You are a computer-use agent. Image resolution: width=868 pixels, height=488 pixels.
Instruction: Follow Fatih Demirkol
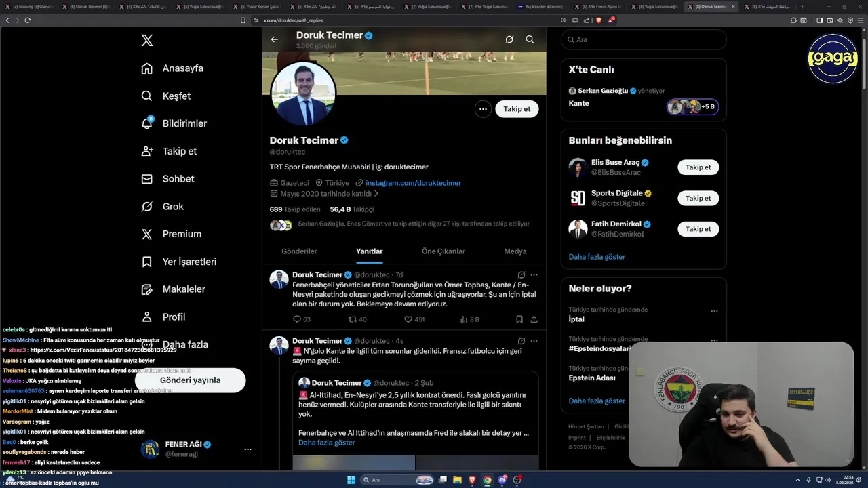click(x=698, y=229)
